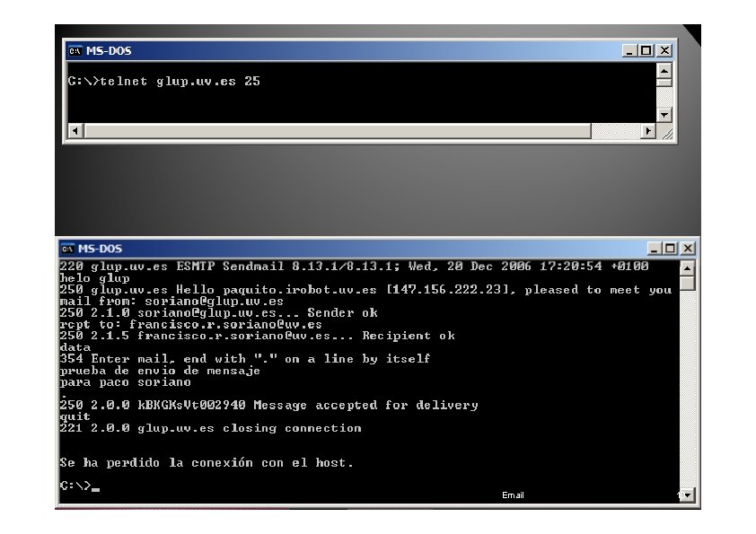Maximize the upper MS-DOS window

[646, 50]
